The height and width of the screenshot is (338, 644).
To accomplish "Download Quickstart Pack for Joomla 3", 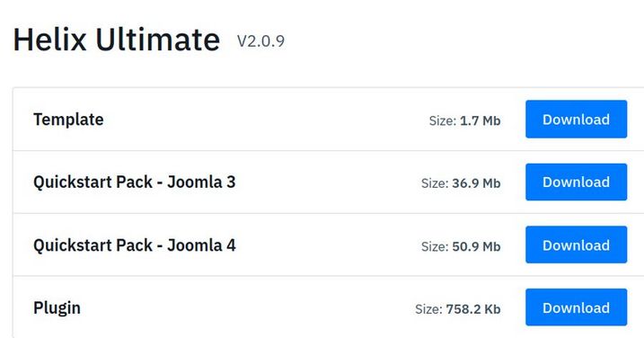I will click(577, 182).
